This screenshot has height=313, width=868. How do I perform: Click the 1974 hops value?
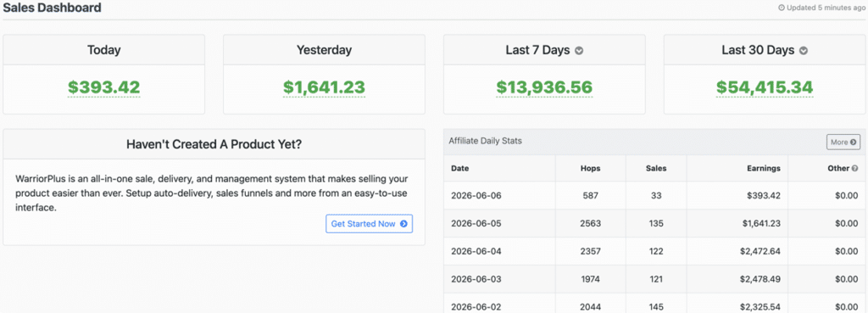pos(591,279)
